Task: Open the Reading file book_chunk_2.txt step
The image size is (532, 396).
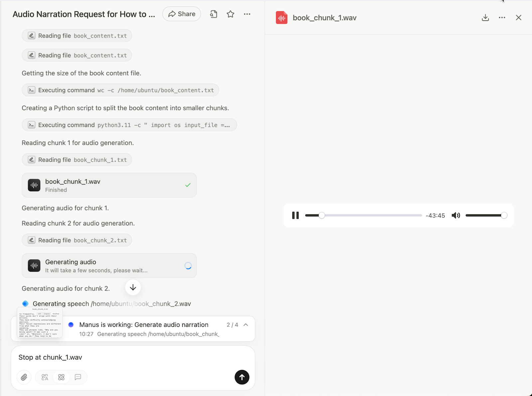Action: tap(77, 240)
